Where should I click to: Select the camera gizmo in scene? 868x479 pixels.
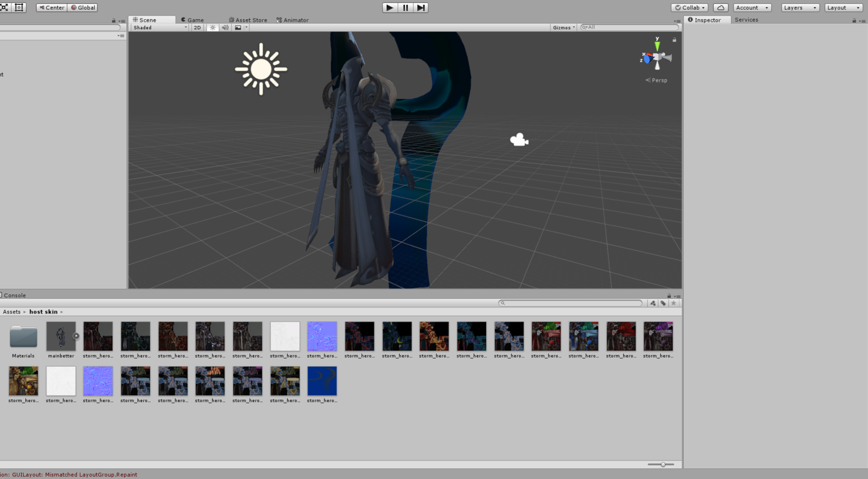tap(519, 140)
